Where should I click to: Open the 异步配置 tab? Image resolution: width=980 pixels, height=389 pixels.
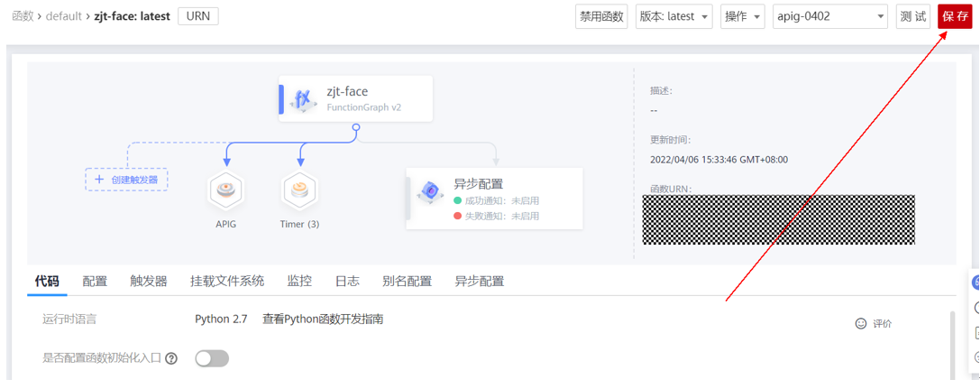coord(480,282)
